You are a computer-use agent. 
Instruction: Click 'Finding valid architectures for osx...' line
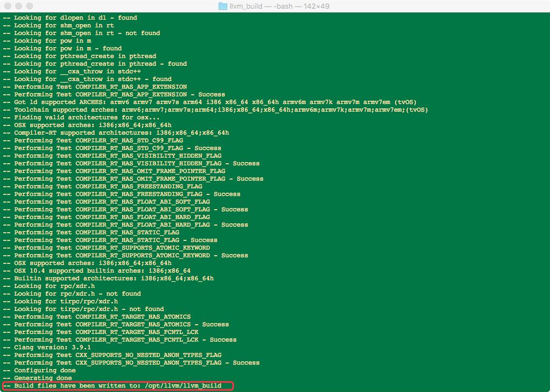[x=82, y=118]
